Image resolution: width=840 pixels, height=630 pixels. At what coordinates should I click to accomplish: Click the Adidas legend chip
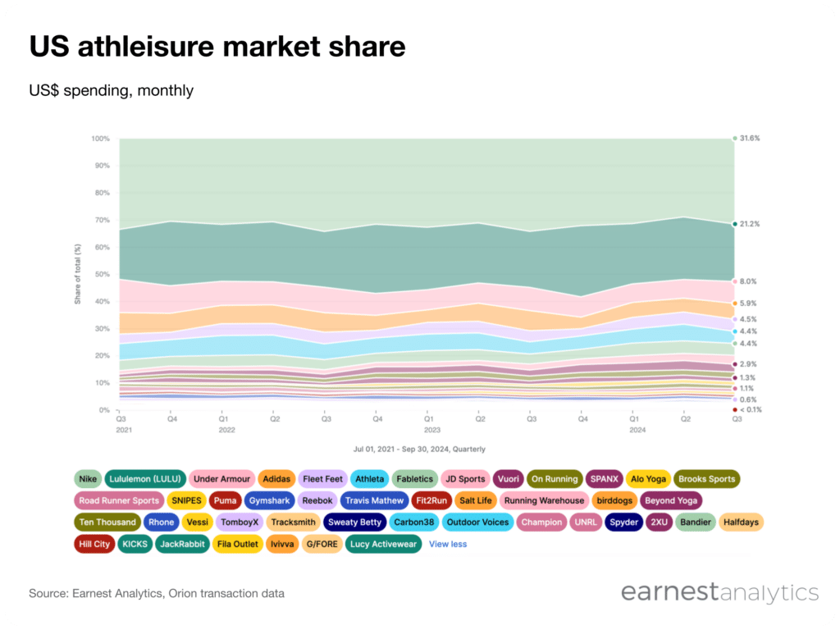276,479
